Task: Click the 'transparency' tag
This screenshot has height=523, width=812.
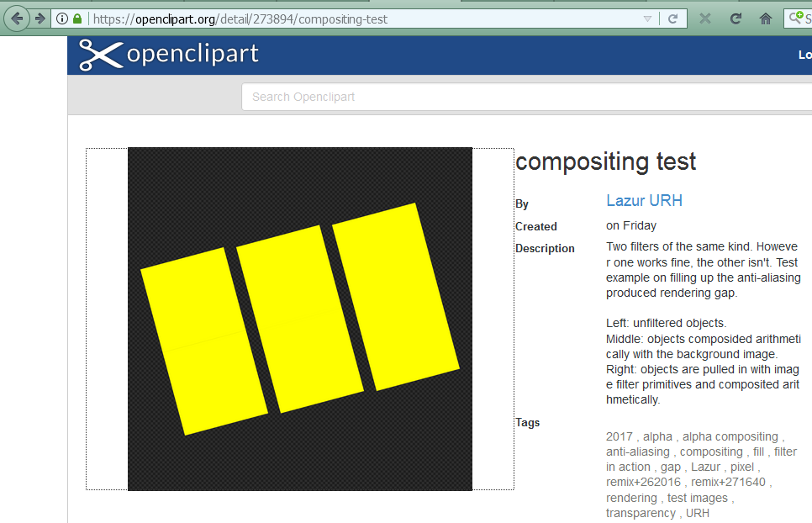Action: [x=640, y=513]
